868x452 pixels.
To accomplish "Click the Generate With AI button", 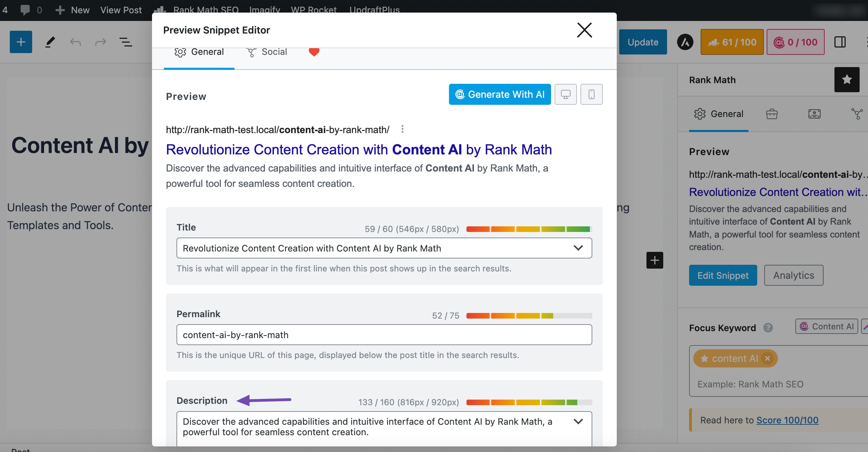I will click(499, 94).
